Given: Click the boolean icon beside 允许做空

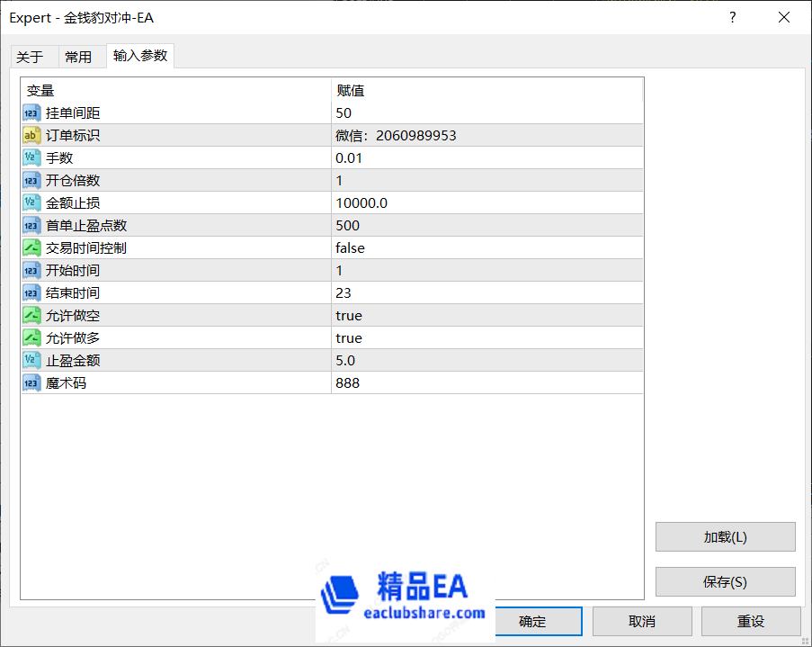Looking at the screenshot, I should [31, 315].
